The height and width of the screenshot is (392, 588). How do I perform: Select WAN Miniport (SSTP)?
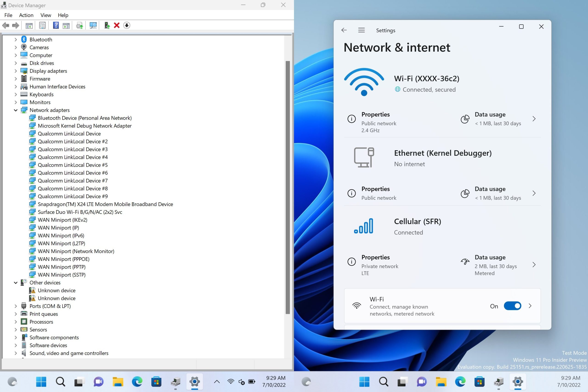point(62,274)
